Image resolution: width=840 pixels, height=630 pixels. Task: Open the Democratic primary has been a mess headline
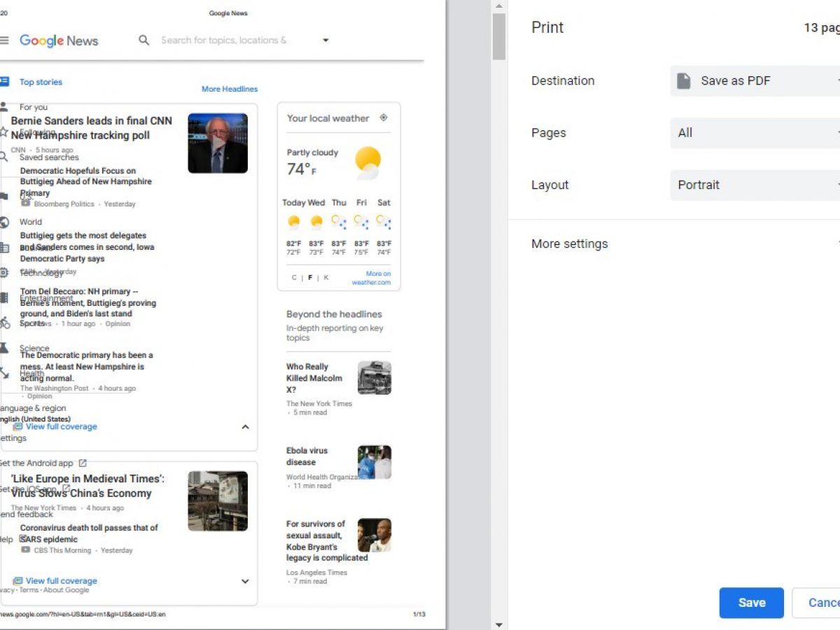pos(87,367)
